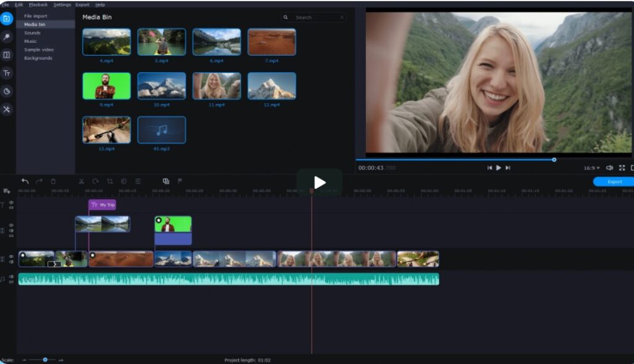This screenshot has width=634, height=364.
Task: Open the Settings menu
Action: (62, 5)
